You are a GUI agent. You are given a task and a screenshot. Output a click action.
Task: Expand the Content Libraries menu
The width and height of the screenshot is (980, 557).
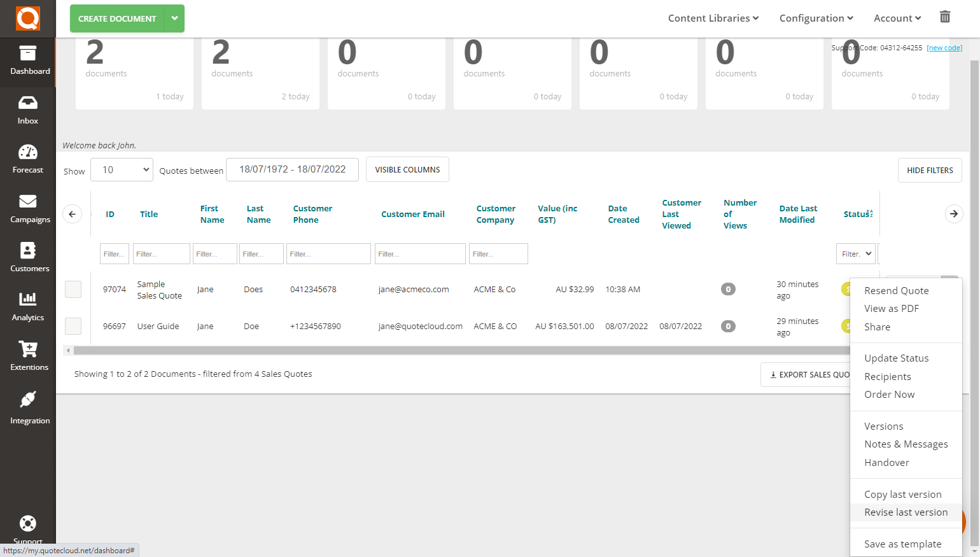(713, 18)
